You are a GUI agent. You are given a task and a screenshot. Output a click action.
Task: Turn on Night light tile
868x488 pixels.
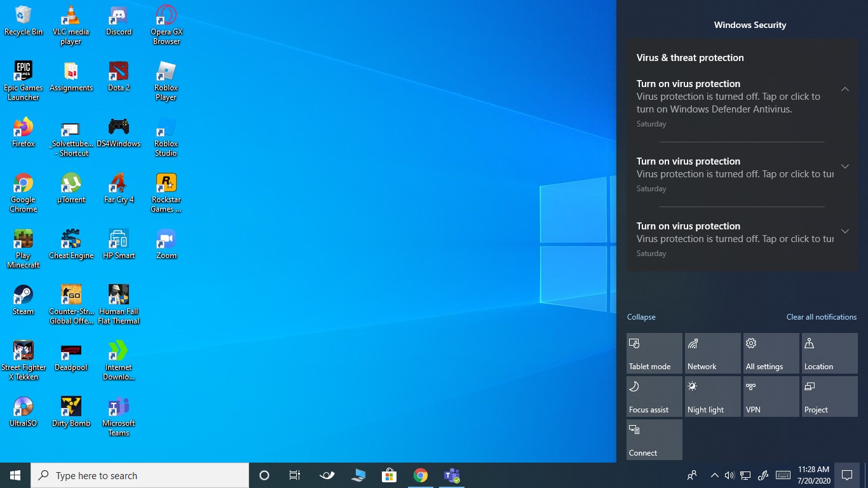pos(713,396)
